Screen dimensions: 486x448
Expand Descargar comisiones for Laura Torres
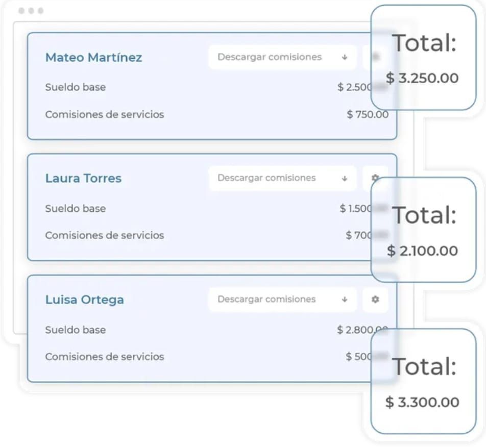283,178
